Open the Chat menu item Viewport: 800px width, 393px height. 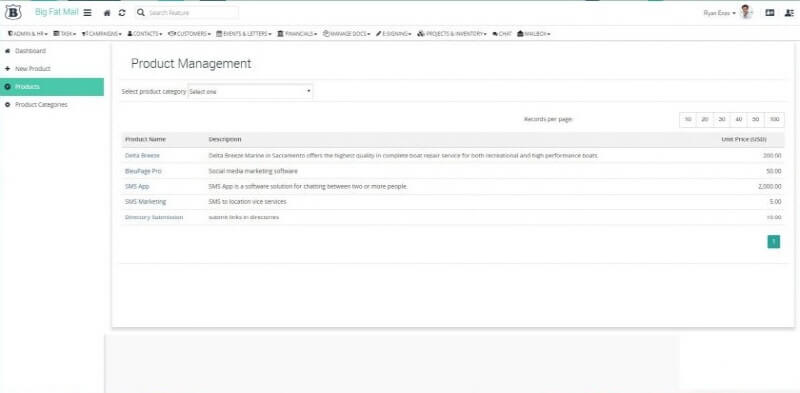click(x=502, y=34)
